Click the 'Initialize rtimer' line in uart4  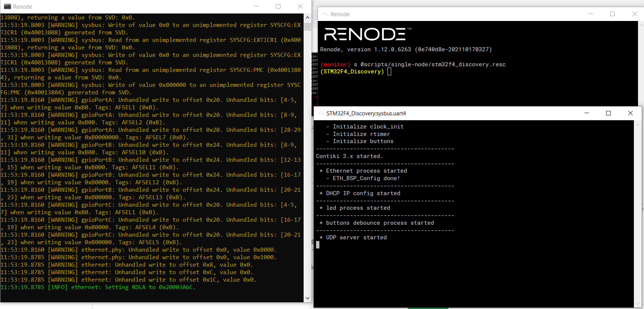[358, 134]
